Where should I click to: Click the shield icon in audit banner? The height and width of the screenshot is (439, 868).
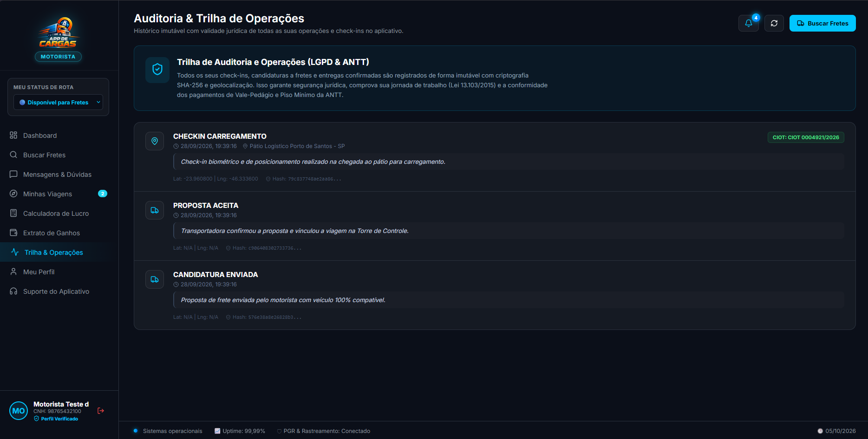click(157, 70)
